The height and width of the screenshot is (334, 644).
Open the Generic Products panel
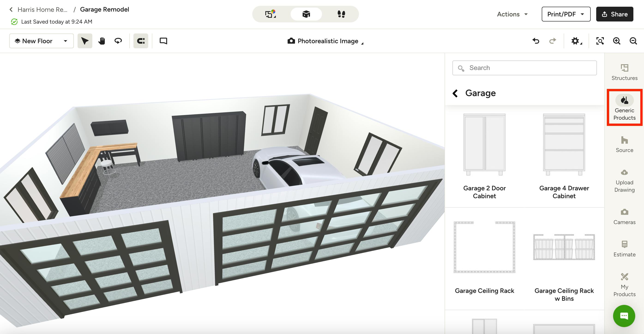pos(624,107)
